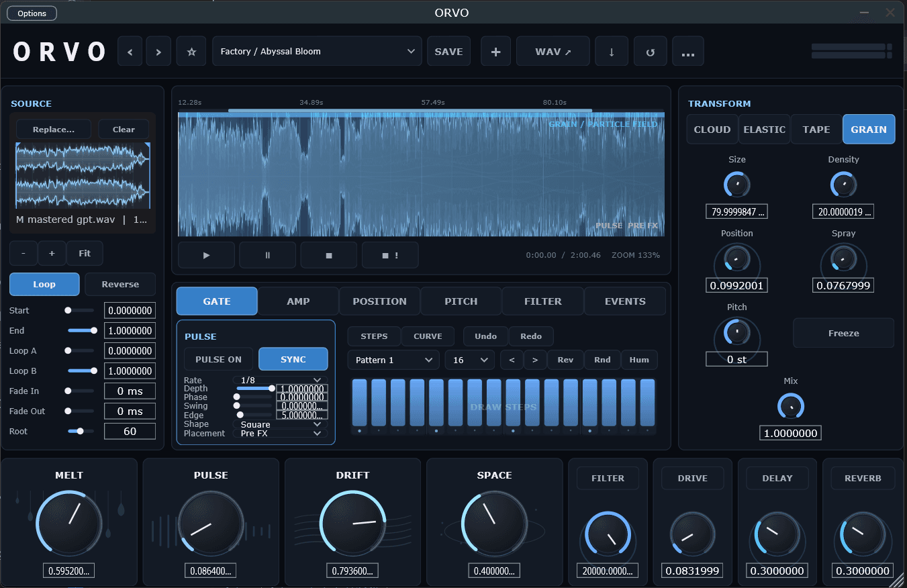907x588 pixels.
Task: Click the Root note slider
Action: pos(81,431)
